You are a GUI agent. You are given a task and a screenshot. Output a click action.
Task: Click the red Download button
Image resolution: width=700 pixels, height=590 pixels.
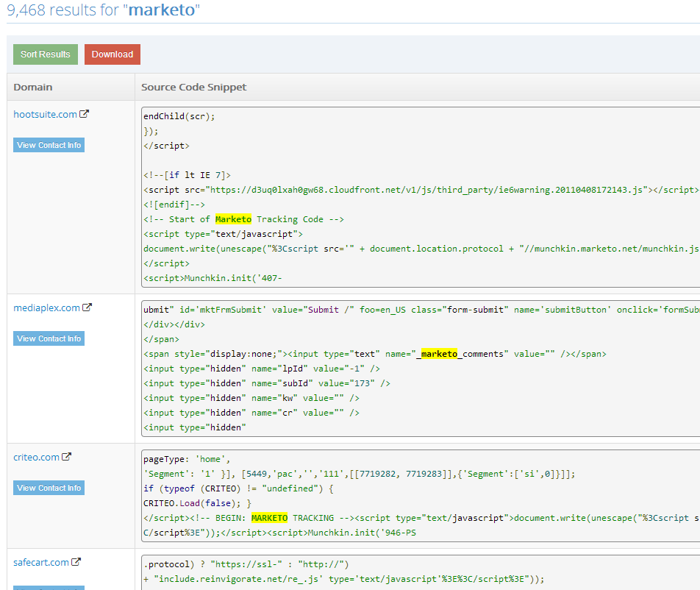coord(112,54)
